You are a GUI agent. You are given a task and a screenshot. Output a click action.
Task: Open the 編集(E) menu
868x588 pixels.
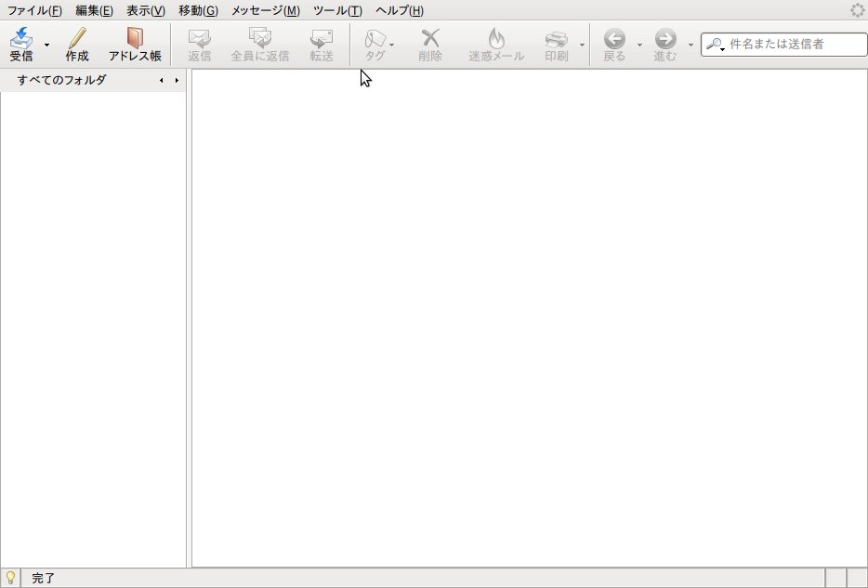coord(94,10)
